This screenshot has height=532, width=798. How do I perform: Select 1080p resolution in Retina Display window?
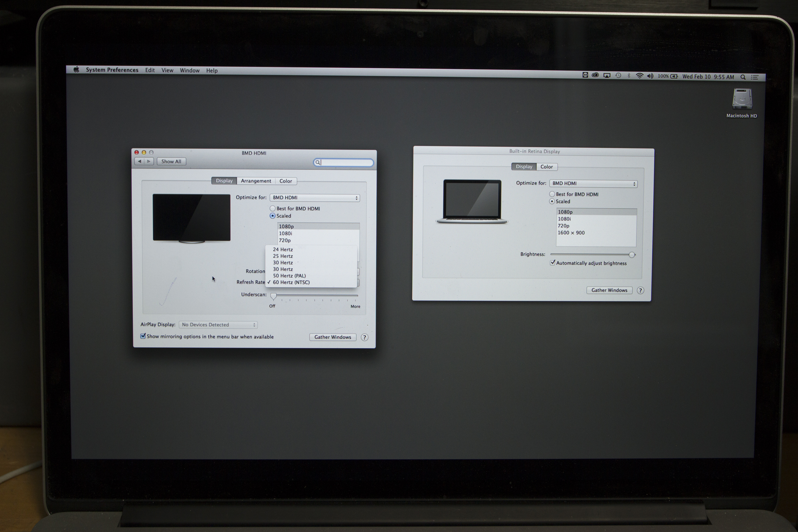point(597,212)
